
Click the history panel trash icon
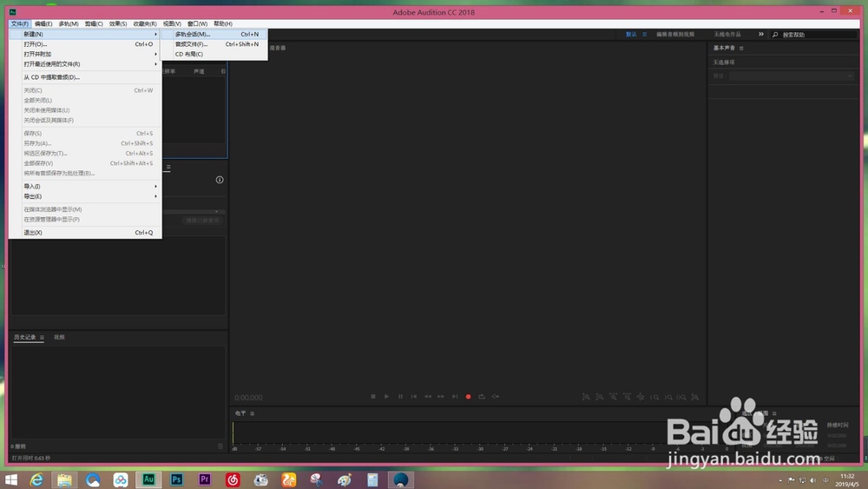[x=220, y=446]
